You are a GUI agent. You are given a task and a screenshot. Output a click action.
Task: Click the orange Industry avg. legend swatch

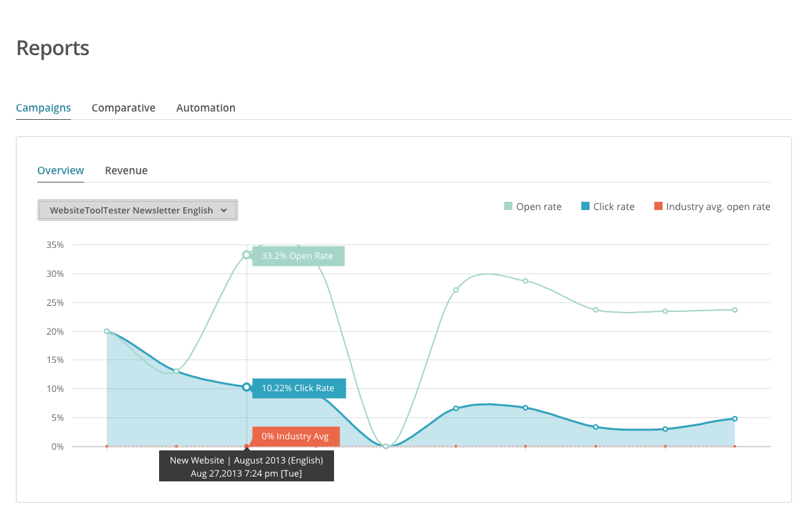click(658, 207)
